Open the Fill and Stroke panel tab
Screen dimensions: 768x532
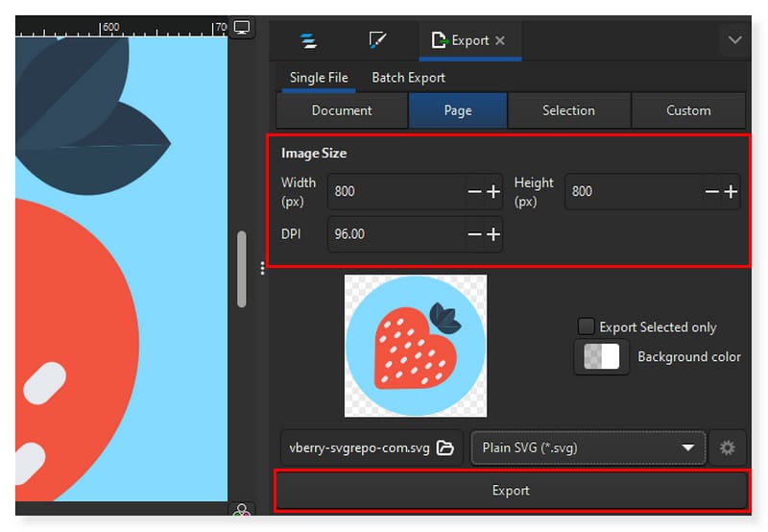[x=377, y=40]
